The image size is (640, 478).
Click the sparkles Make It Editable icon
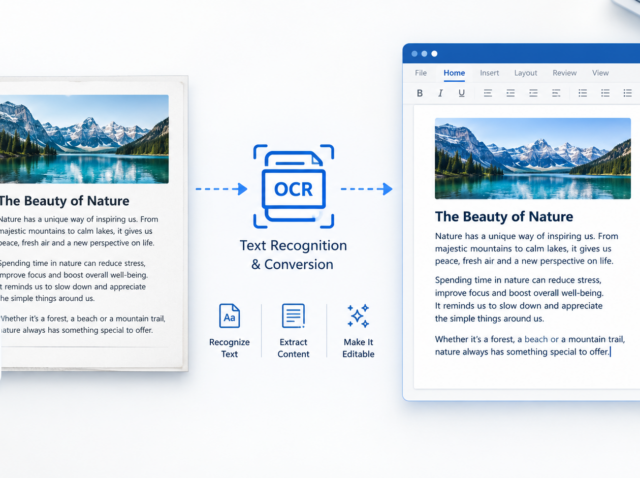[358, 316]
